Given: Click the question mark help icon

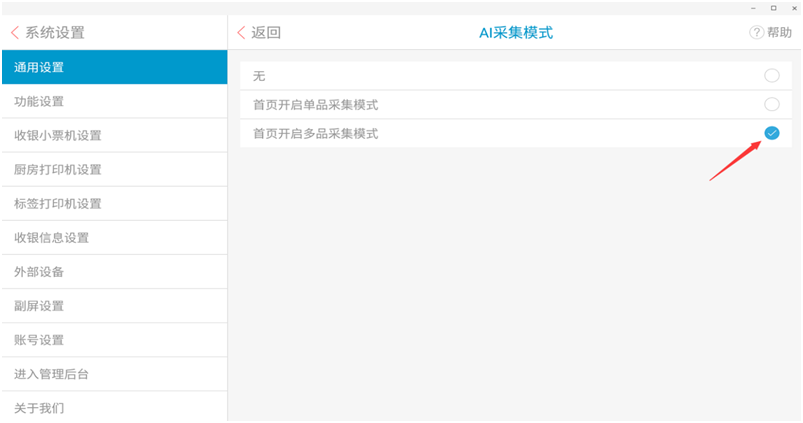Looking at the screenshot, I should click(756, 33).
